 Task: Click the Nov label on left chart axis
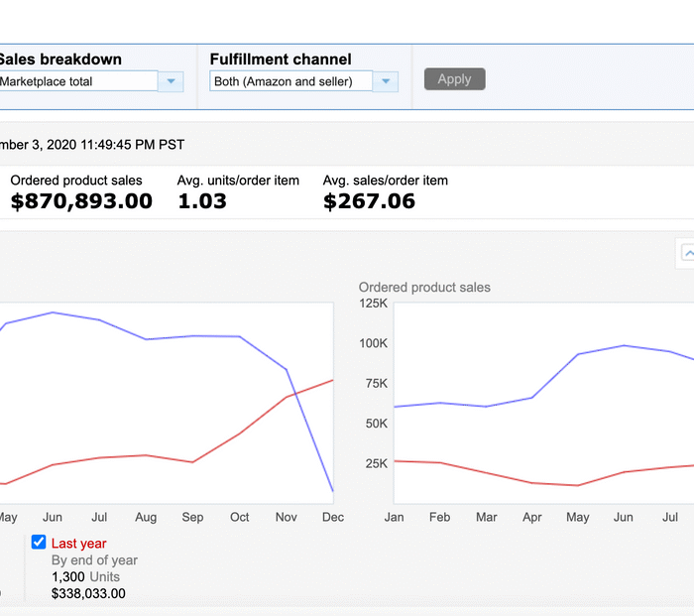pyautogui.click(x=287, y=517)
